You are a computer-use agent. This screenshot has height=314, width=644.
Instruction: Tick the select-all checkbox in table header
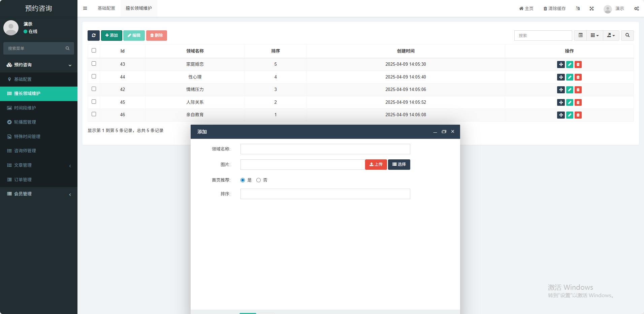click(94, 51)
